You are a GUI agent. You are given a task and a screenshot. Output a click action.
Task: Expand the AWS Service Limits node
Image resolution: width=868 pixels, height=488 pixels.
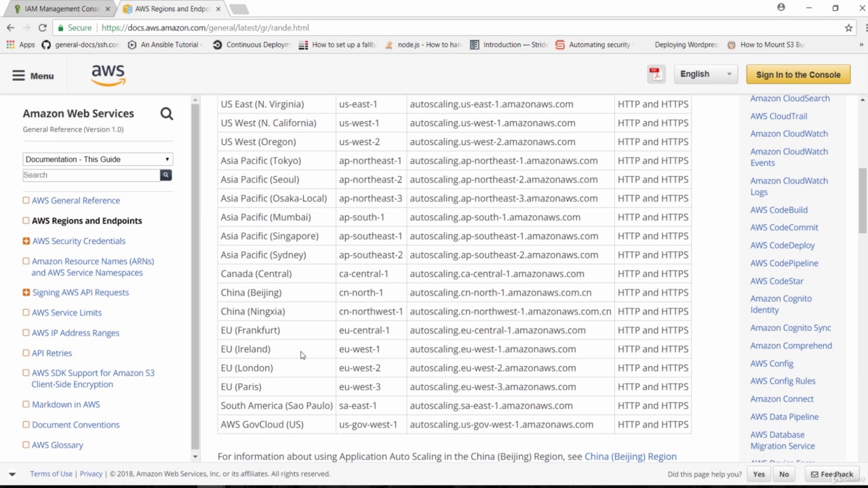click(x=26, y=312)
